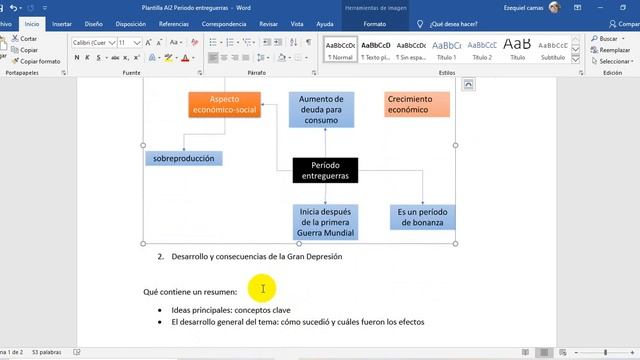Image resolution: width=640 pixels, height=360 pixels.
Task: Toggle center alignment button
Action: point(224,58)
